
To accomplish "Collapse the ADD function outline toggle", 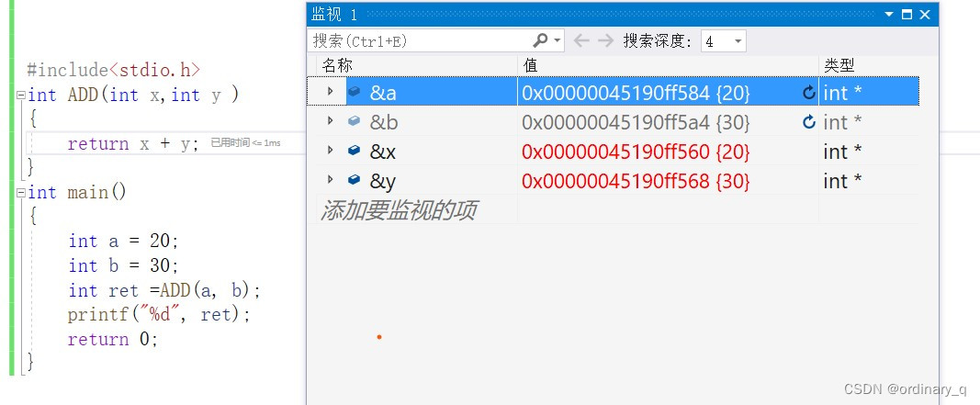I will click(20, 96).
